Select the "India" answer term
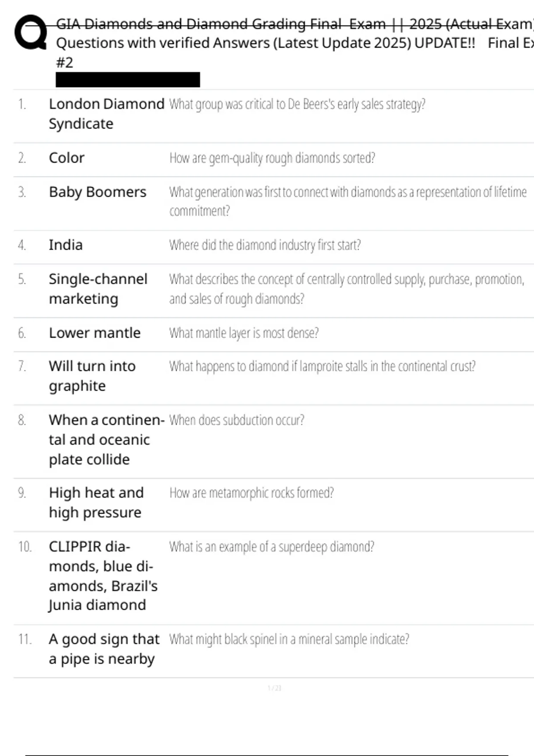Viewport: 534px width, 756px height. 66,245
